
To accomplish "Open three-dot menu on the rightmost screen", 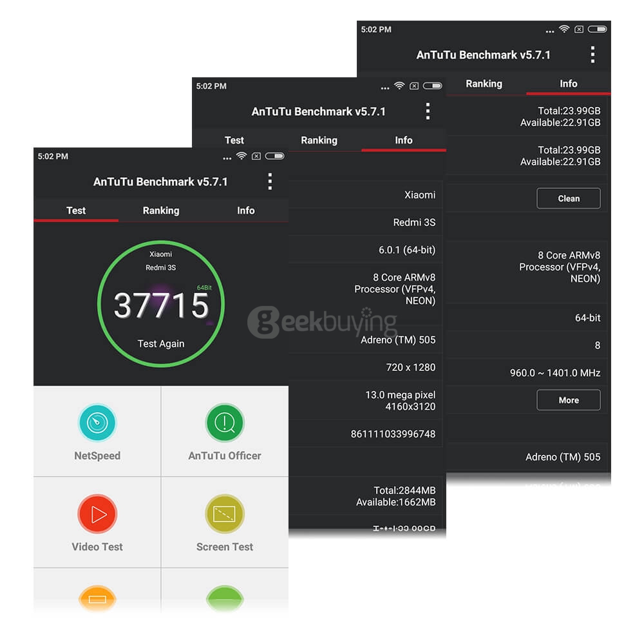I will click(592, 55).
